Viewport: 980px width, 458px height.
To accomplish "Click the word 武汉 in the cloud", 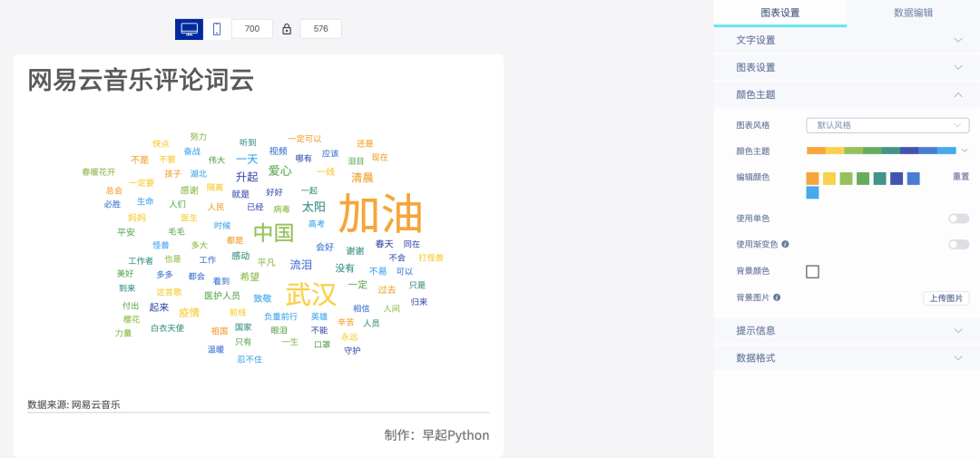I will [311, 294].
